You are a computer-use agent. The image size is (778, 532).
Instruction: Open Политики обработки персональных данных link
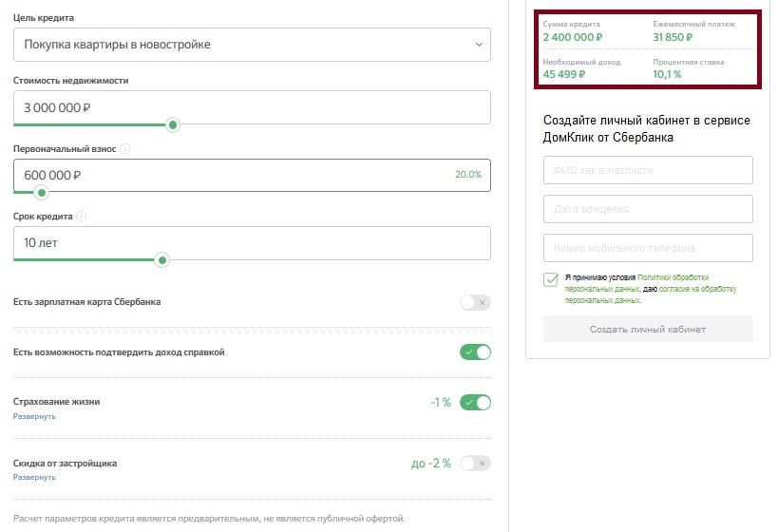tap(637, 283)
